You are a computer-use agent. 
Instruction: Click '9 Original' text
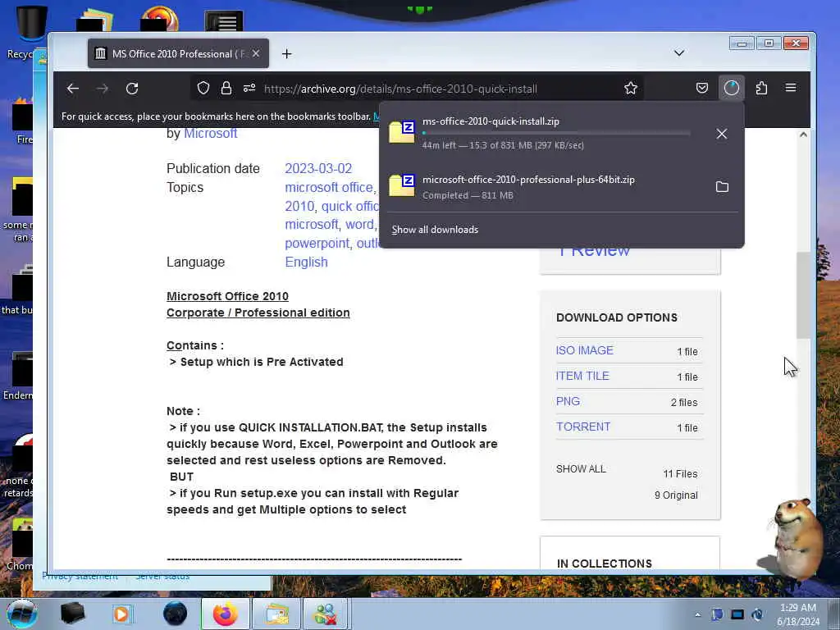coord(676,495)
